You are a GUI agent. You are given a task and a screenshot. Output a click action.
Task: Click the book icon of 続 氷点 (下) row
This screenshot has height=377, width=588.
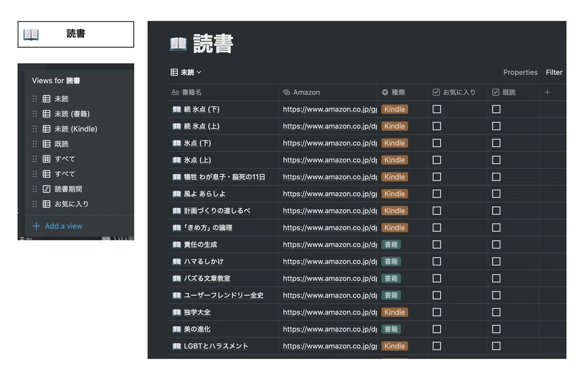[x=176, y=109]
